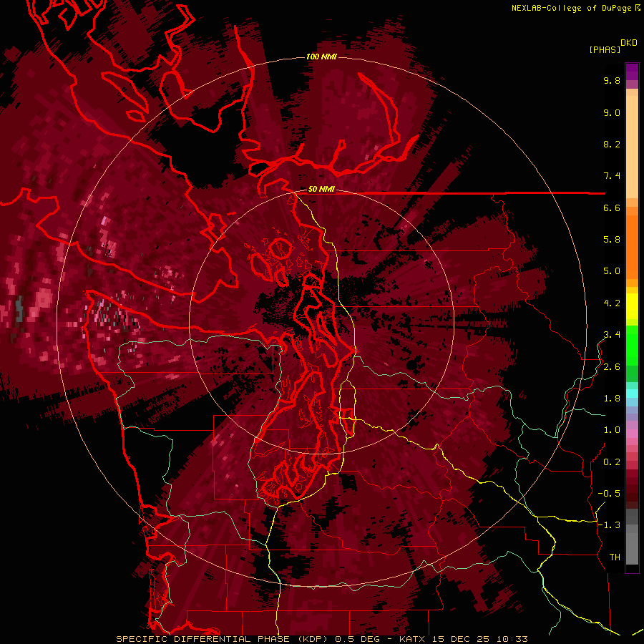Click the cyan segment of the color bar
Image resolution: width=644 pixels, height=644 pixels.
(632, 394)
